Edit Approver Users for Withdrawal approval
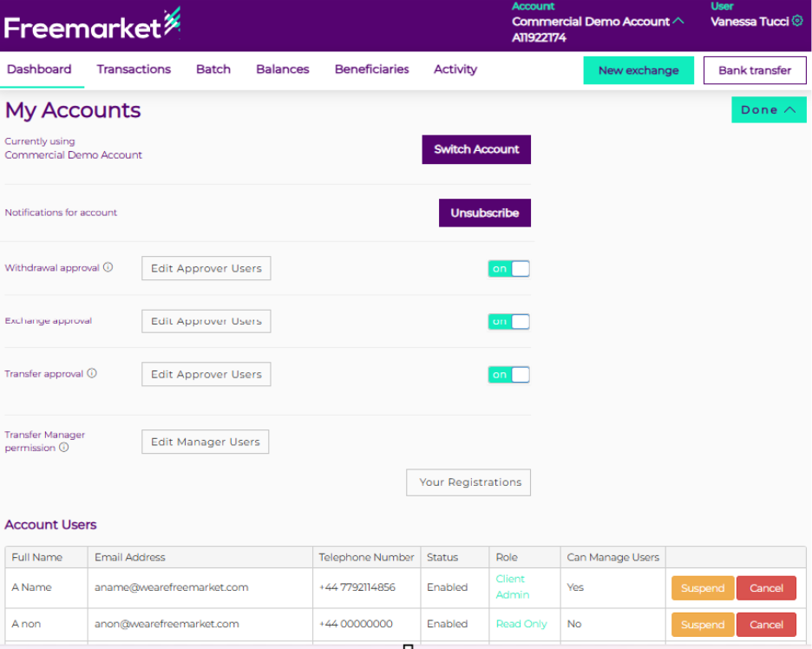This screenshot has height=649, width=812. click(206, 269)
